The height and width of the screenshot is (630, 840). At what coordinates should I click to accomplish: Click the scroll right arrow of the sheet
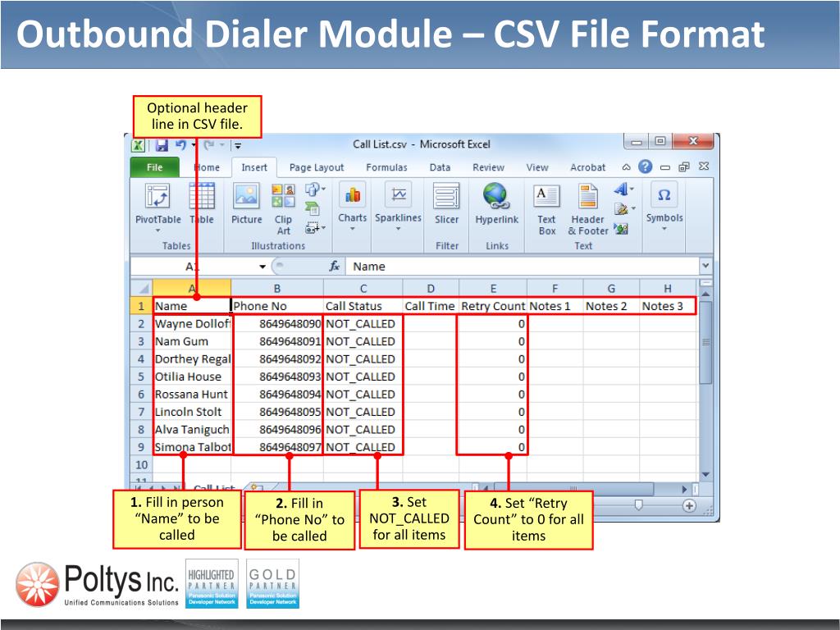[x=684, y=489]
